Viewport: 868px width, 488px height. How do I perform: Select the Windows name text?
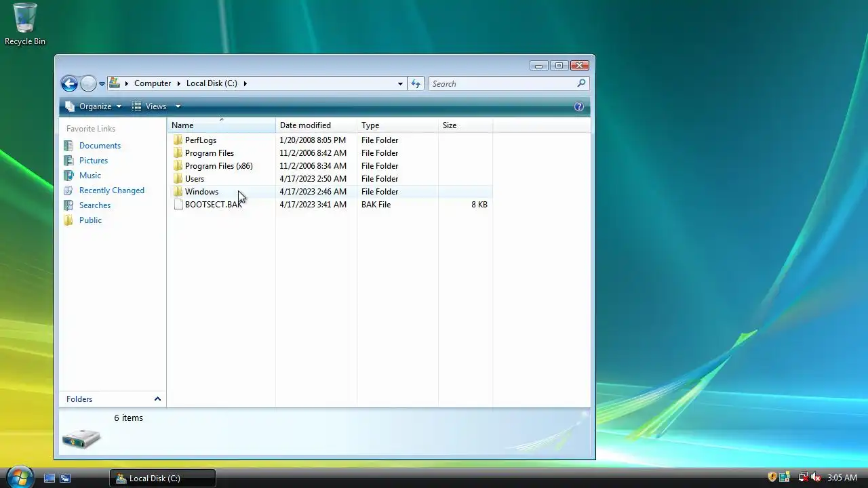(x=201, y=192)
